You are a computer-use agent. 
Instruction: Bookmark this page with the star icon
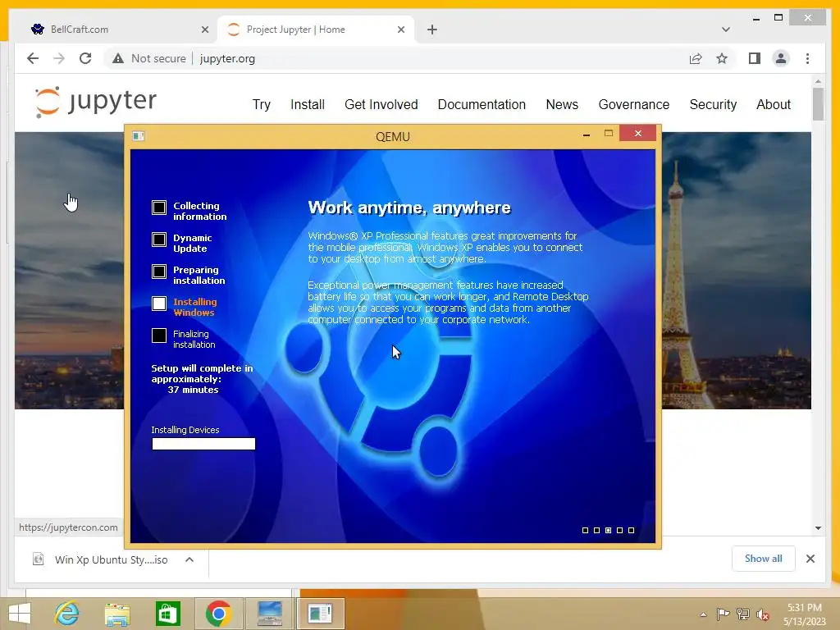pyautogui.click(x=722, y=58)
